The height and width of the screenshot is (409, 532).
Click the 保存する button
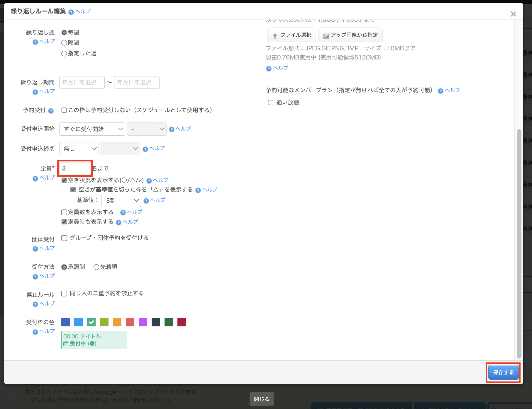pos(503,372)
